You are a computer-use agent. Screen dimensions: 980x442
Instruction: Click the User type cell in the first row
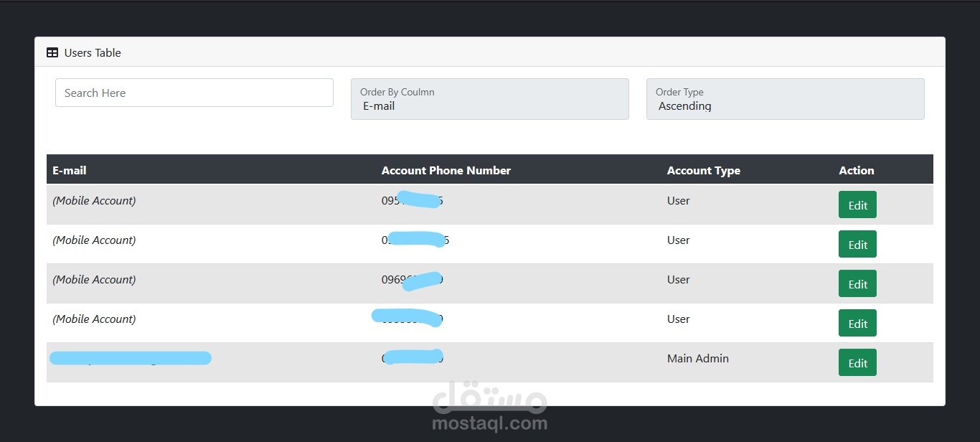tap(678, 201)
